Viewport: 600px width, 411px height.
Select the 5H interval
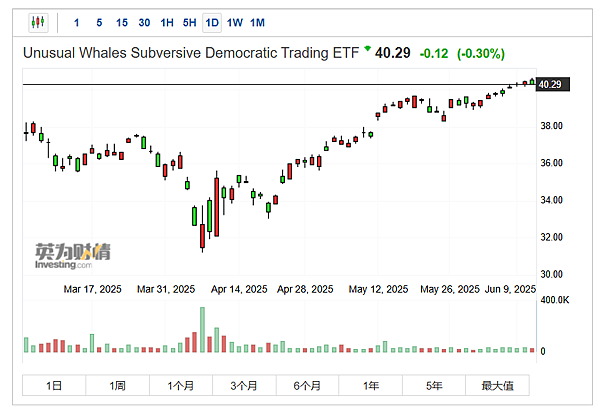click(x=189, y=22)
